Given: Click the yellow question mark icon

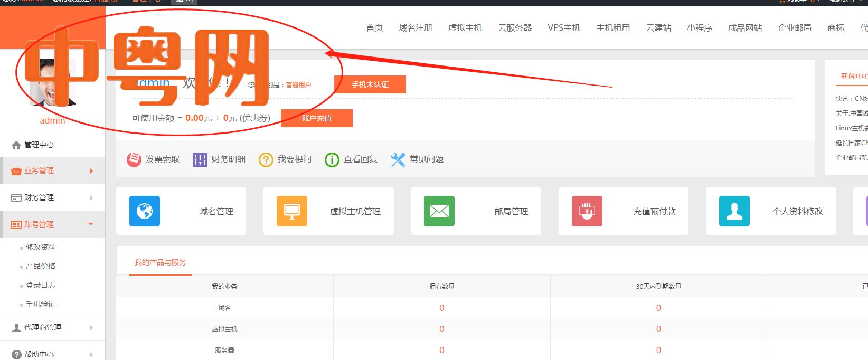Looking at the screenshot, I should pos(266,159).
